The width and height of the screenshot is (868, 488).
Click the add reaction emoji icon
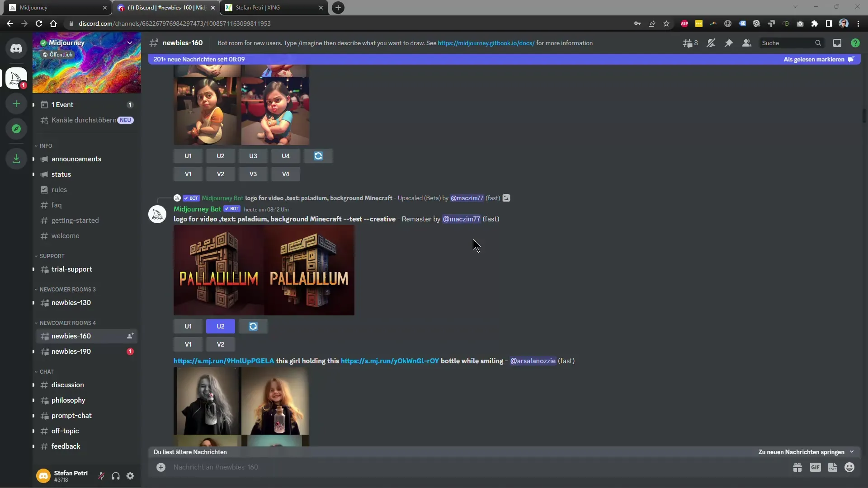pyautogui.click(x=849, y=467)
